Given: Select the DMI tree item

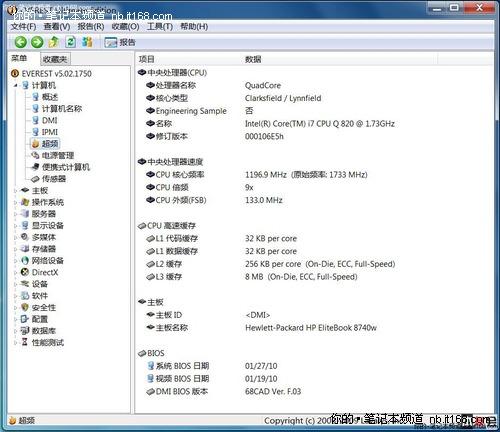Looking at the screenshot, I should (x=49, y=120).
